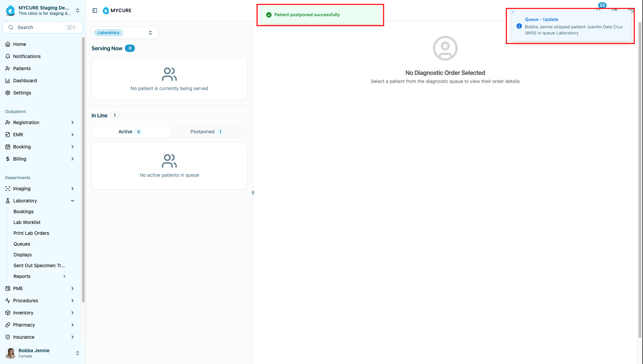This screenshot has height=364, width=643.
Task: Close the Queue - Update notification
Action: [513, 12]
